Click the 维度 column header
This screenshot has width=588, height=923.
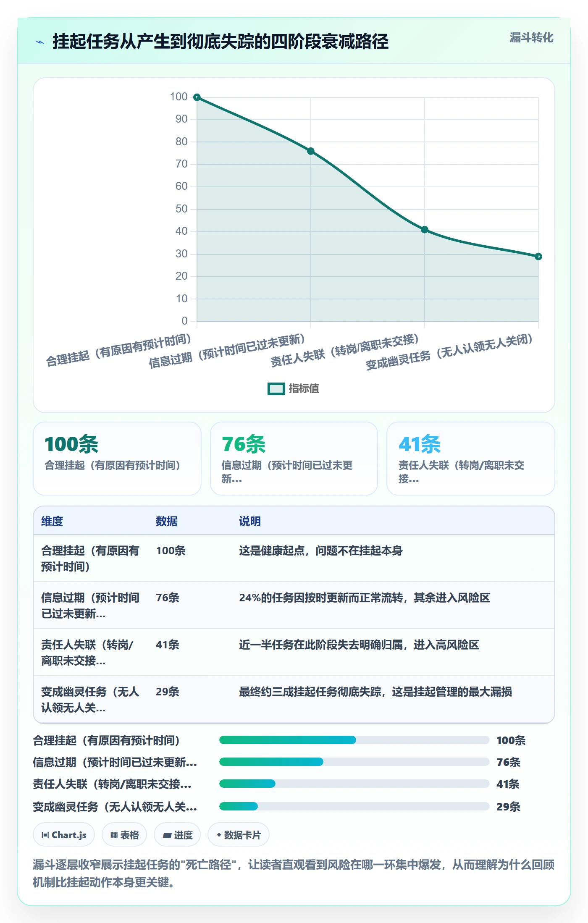coord(52,521)
